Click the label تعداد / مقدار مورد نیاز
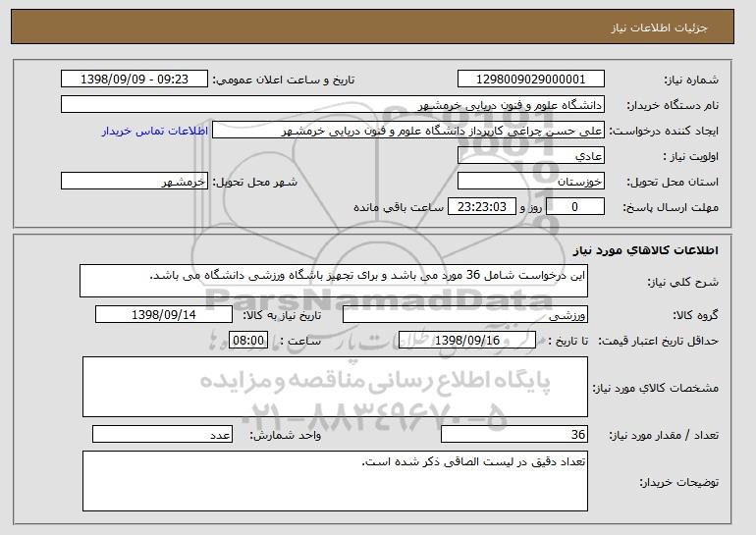The height and width of the screenshot is (535, 756). 664,435
